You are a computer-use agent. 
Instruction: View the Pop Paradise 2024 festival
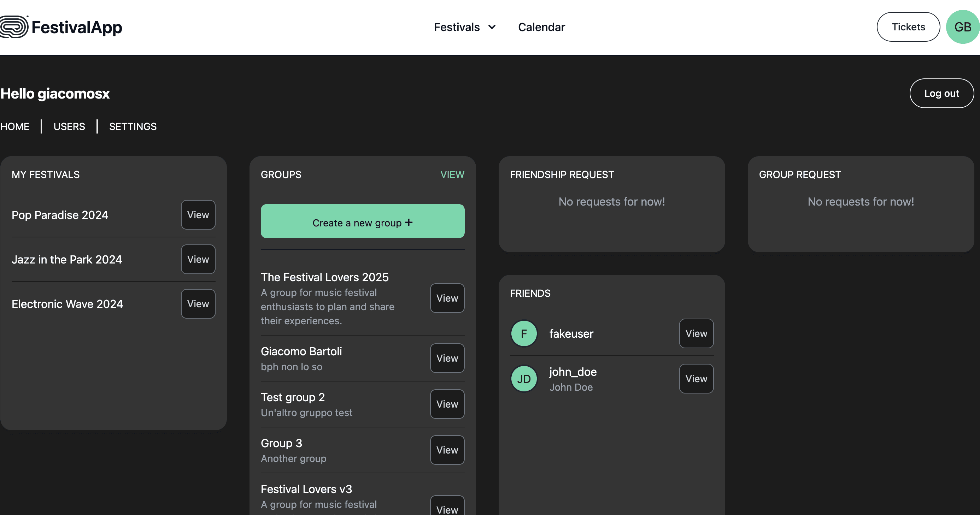[x=198, y=215]
